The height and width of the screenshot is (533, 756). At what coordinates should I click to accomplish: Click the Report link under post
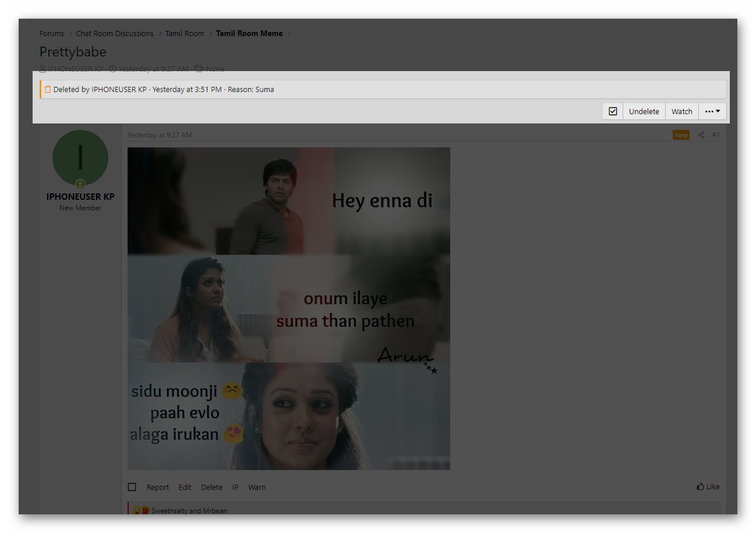(x=158, y=487)
